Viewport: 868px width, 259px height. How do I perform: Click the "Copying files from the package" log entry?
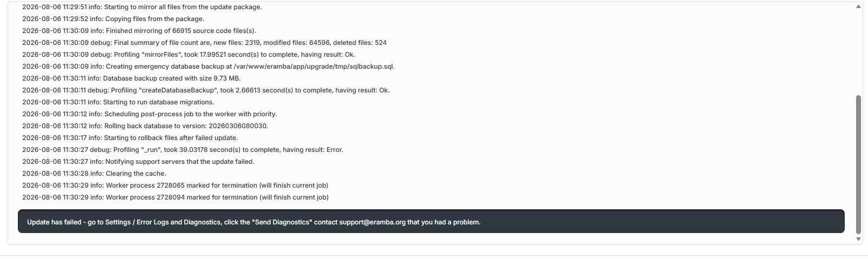pyautogui.click(x=113, y=19)
